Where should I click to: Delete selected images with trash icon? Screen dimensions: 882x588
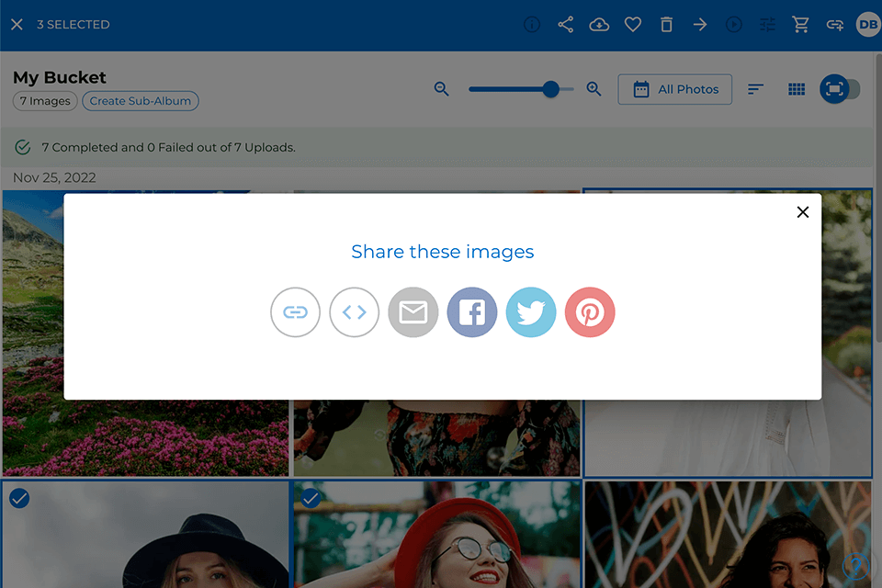pyautogui.click(x=667, y=24)
